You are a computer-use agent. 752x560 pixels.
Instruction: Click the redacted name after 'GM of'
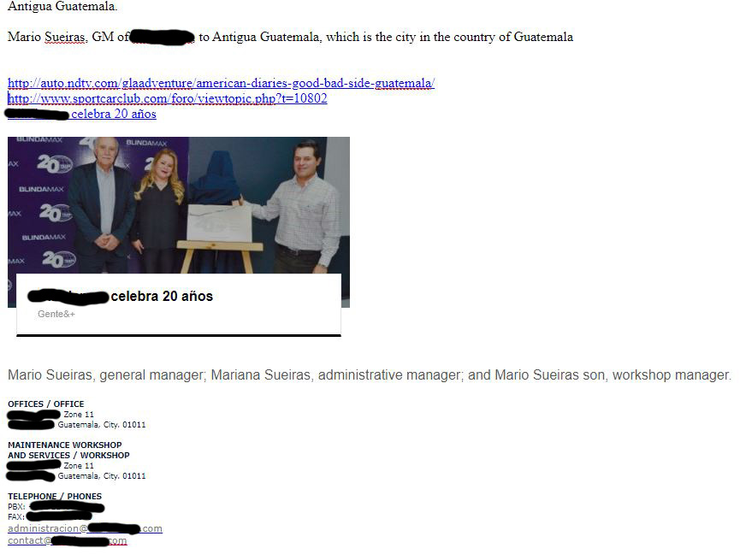163,38
